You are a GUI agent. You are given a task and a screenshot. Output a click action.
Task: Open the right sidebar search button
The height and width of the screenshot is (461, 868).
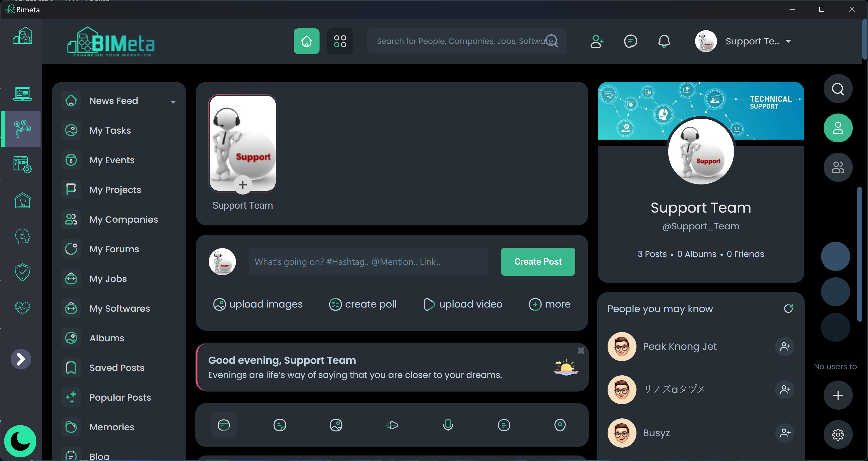point(838,89)
